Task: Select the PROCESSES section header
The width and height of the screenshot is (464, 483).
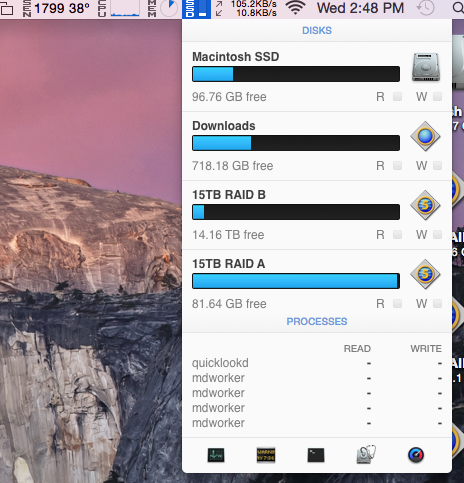Action: point(317,321)
